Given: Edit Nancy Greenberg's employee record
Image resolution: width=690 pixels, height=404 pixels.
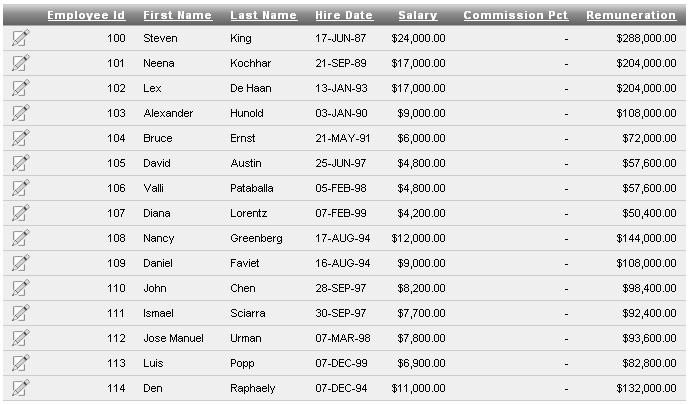Looking at the screenshot, I should coord(21,238).
